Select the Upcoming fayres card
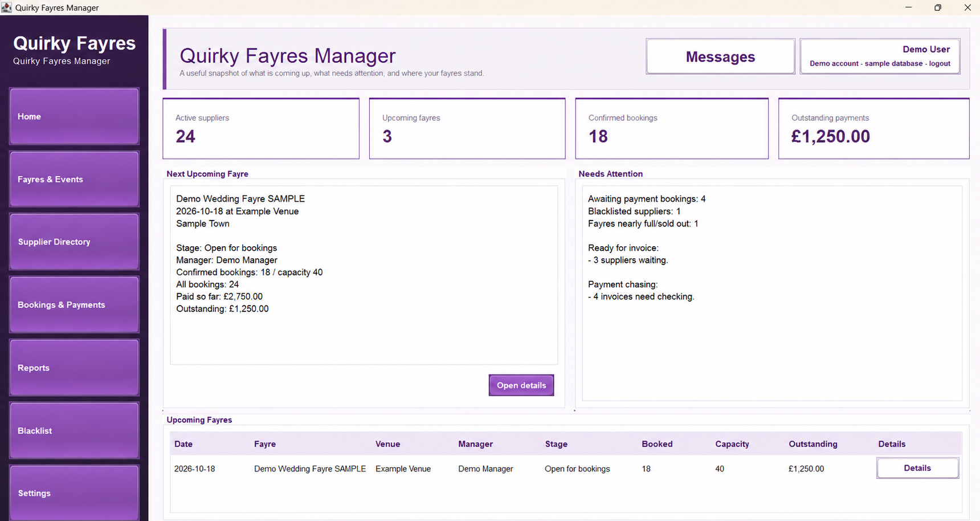Image resolution: width=980 pixels, height=521 pixels. [x=467, y=128]
